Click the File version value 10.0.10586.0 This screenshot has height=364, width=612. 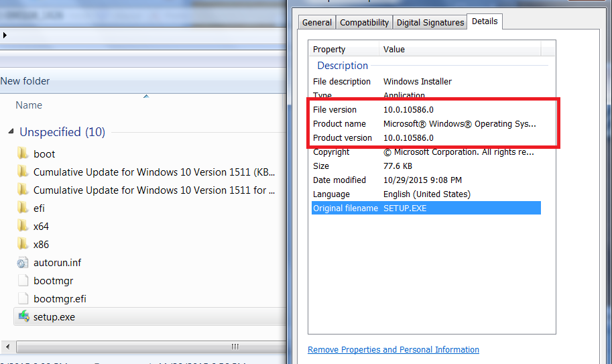[x=408, y=110]
